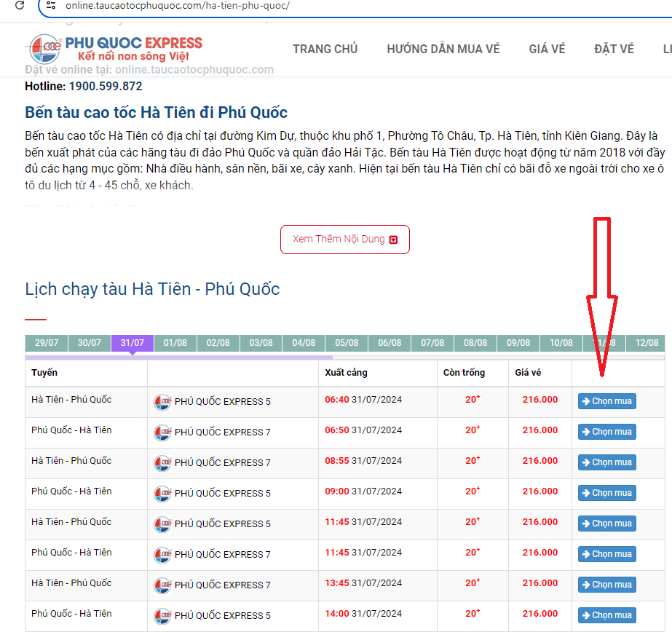Expand content with Xem Thêm Nội Dung
The width and height of the screenshot is (672, 632).
(345, 240)
